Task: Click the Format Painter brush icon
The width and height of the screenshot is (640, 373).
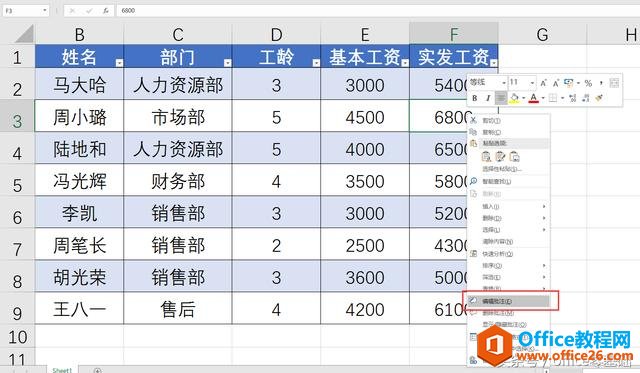Action: pyautogui.click(x=599, y=98)
